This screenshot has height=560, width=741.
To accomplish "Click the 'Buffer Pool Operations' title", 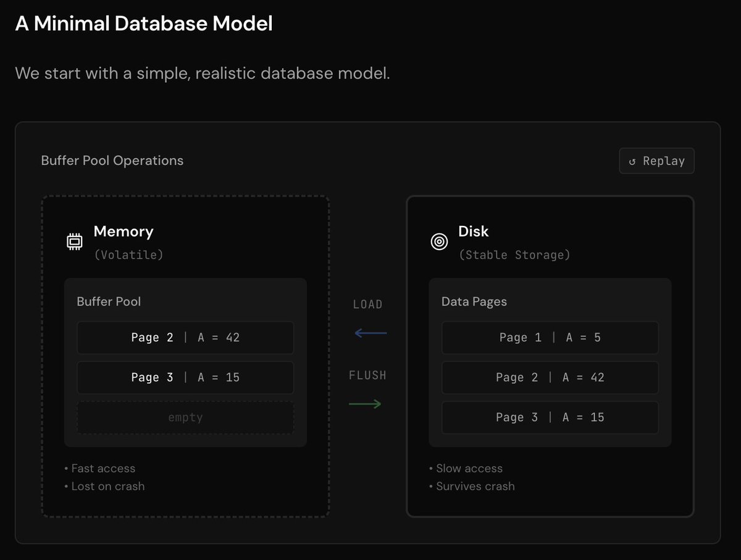I will [112, 161].
